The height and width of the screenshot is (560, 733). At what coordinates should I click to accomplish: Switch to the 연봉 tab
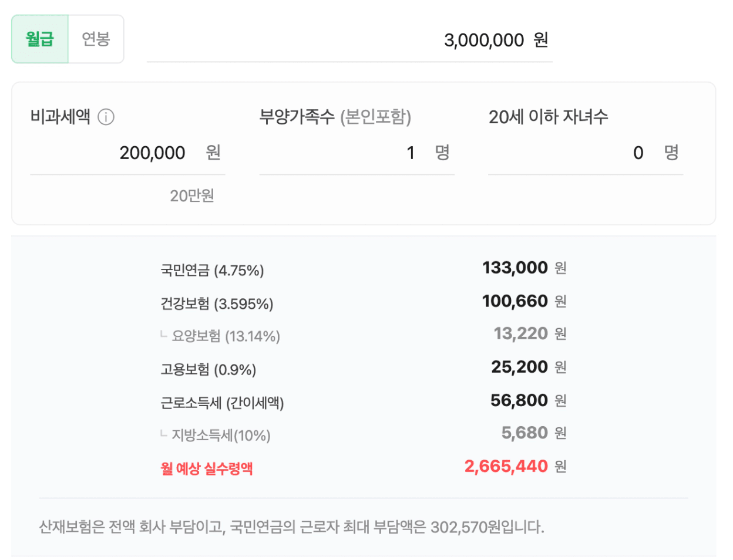(96, 39)
